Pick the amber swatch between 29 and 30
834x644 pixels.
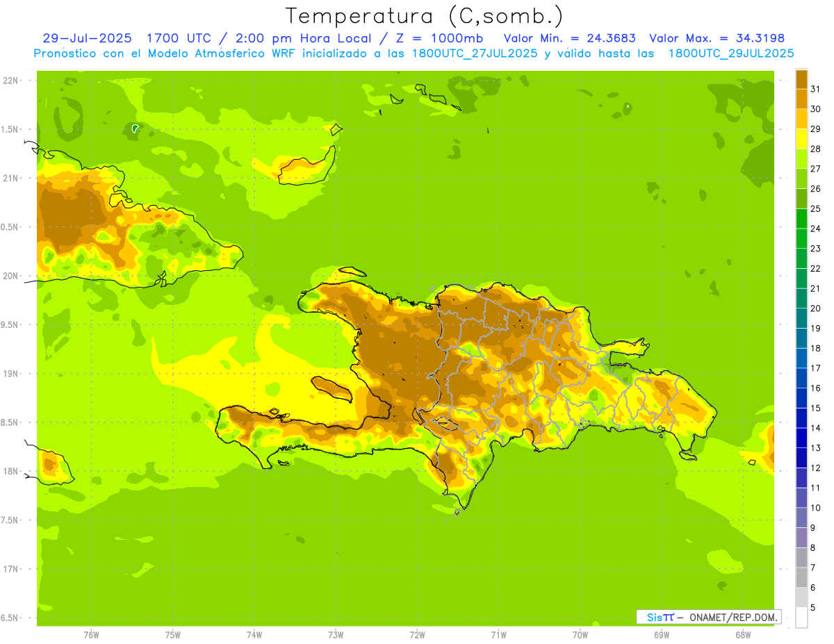801,119
